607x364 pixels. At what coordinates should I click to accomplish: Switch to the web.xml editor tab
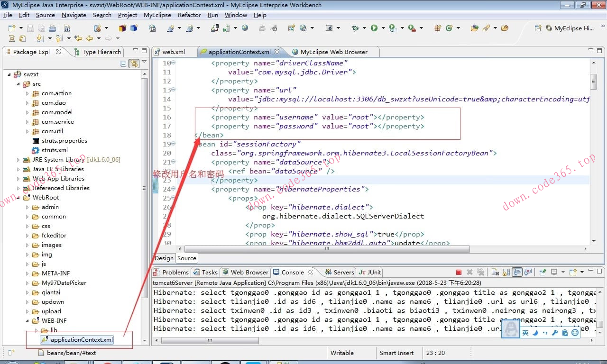(x=173, y=52)
